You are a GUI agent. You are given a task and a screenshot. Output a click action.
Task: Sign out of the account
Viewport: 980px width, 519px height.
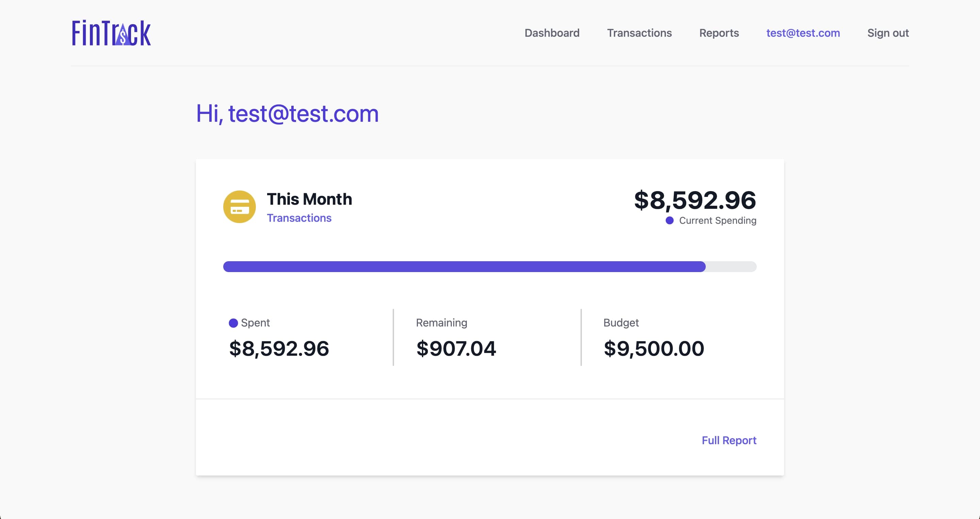pyautogui.click(x=887, y=33)
